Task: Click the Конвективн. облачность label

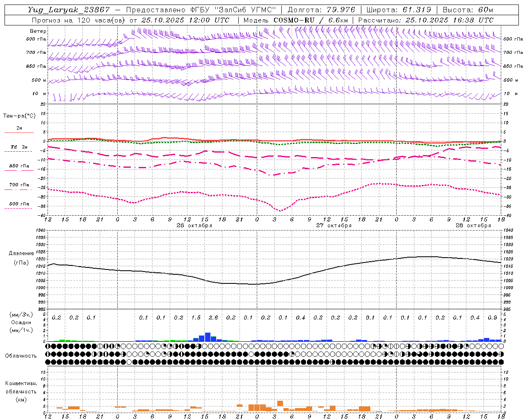Action: tap(21, 388)
